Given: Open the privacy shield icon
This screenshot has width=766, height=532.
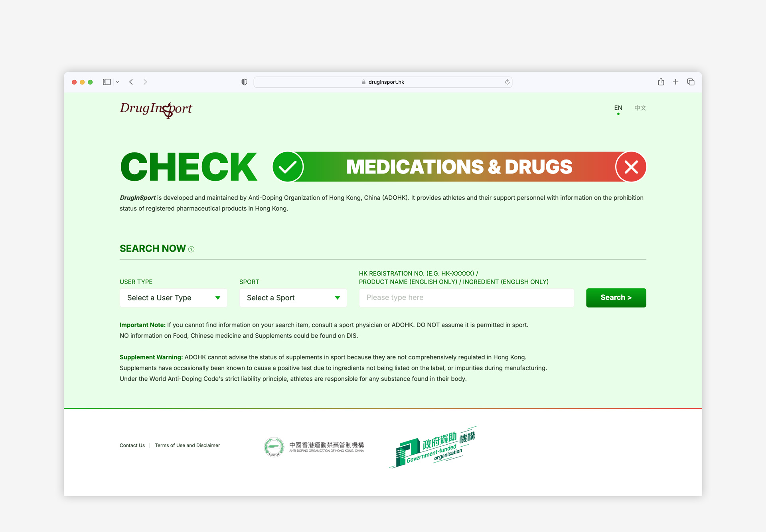Looking at the screenshot, I should 244,82.
